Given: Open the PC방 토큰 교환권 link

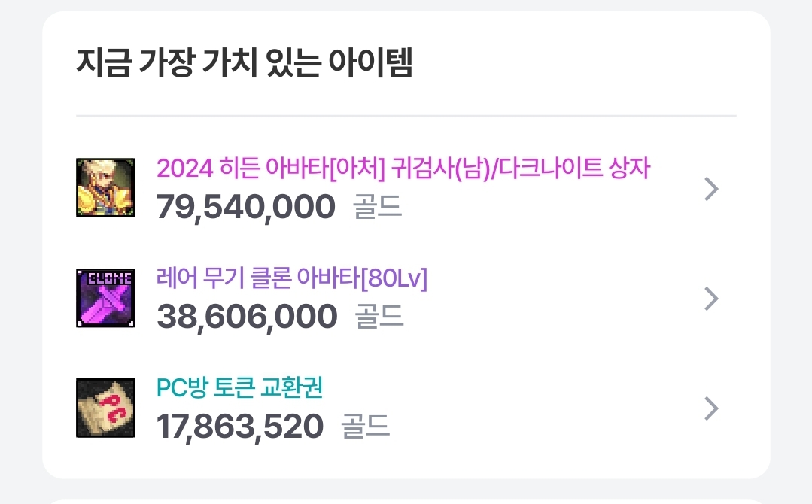Looking at the screenshot, I should click(x=240, y=387).
